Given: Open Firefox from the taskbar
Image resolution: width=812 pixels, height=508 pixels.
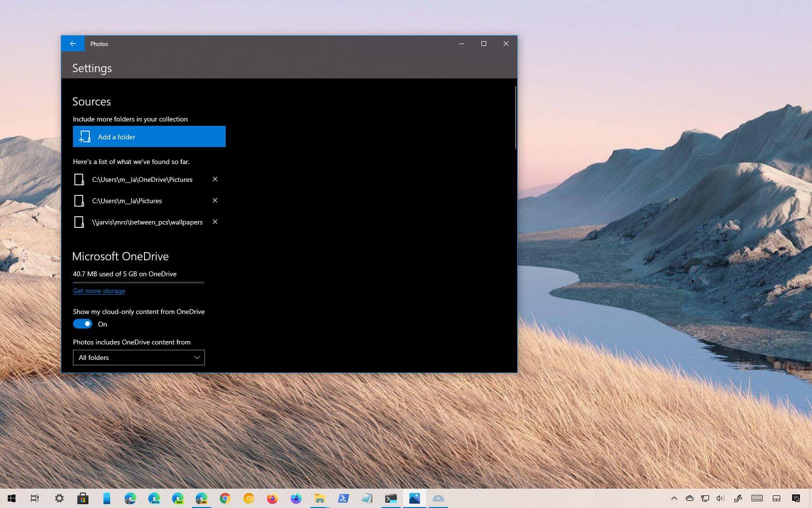Looking at the screenshot, I should tap(272, 498).
